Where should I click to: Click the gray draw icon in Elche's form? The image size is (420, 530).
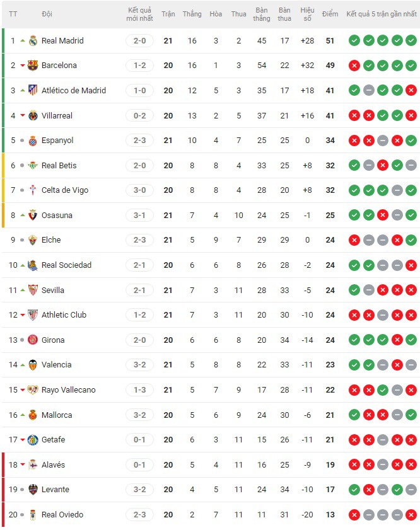click(x=368, y=240)
